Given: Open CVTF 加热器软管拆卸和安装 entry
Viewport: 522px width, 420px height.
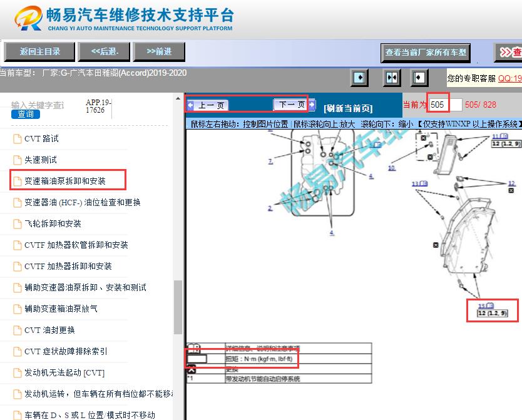Looking at the screenshot, I should point(76,245).
